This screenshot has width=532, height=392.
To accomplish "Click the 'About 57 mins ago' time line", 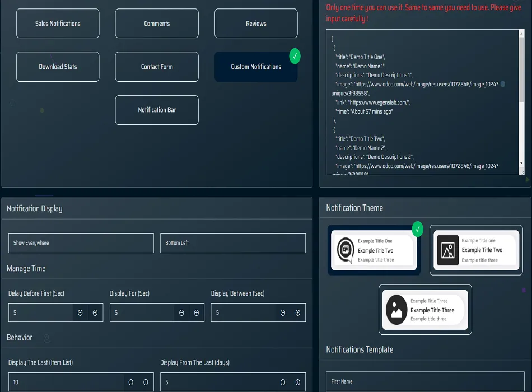I will click(364, 111).
